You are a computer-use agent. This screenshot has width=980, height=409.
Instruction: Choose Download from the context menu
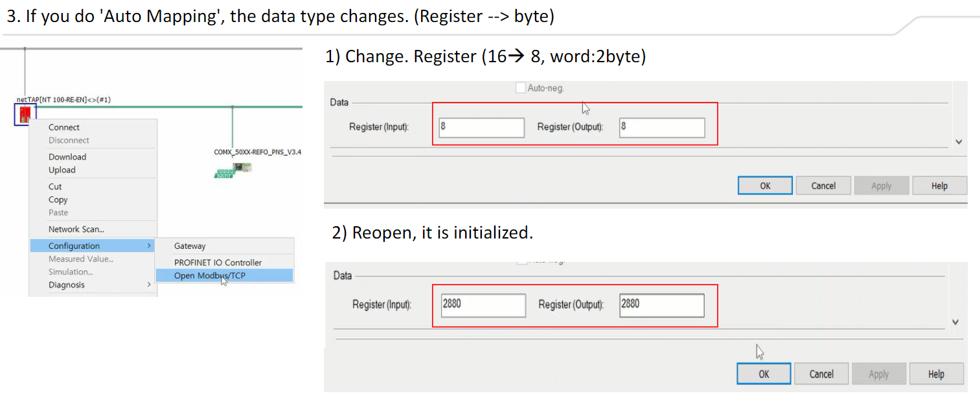[x=67, y=157]
